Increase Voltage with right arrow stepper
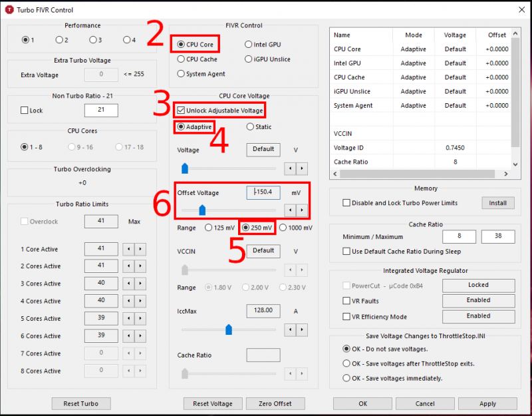This screenshot has width=532, height=416. coord(302,168)
